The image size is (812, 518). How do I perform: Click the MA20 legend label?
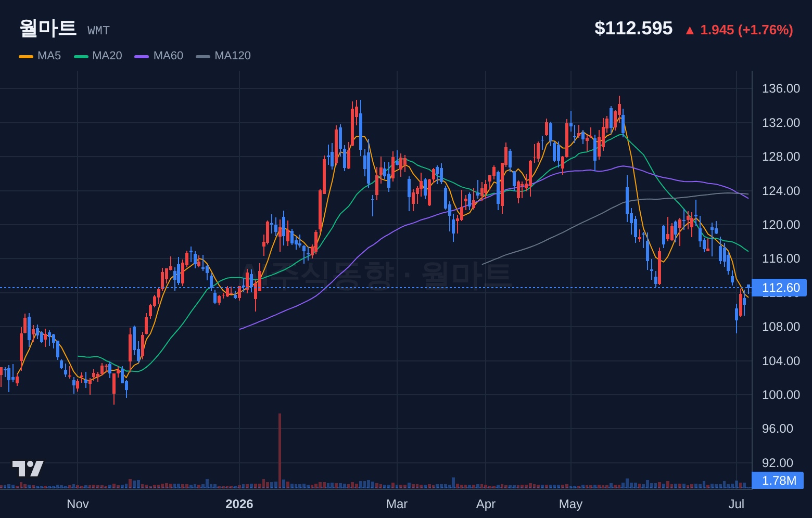click(107, 56)
